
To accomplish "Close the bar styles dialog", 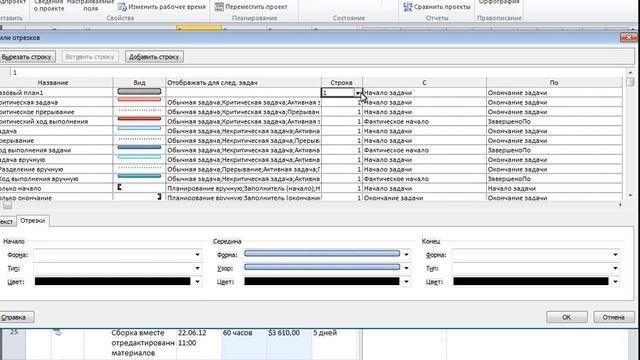I will 629,37.
